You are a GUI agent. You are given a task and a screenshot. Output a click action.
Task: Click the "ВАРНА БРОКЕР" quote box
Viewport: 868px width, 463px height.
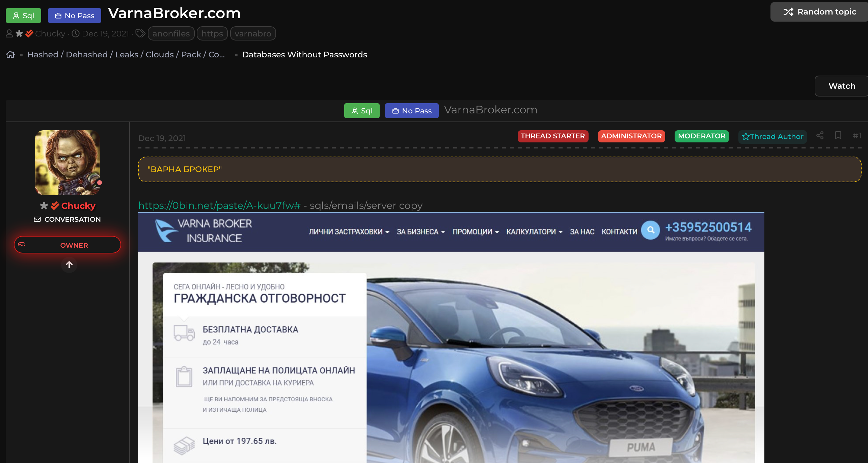tap(500, 169)
